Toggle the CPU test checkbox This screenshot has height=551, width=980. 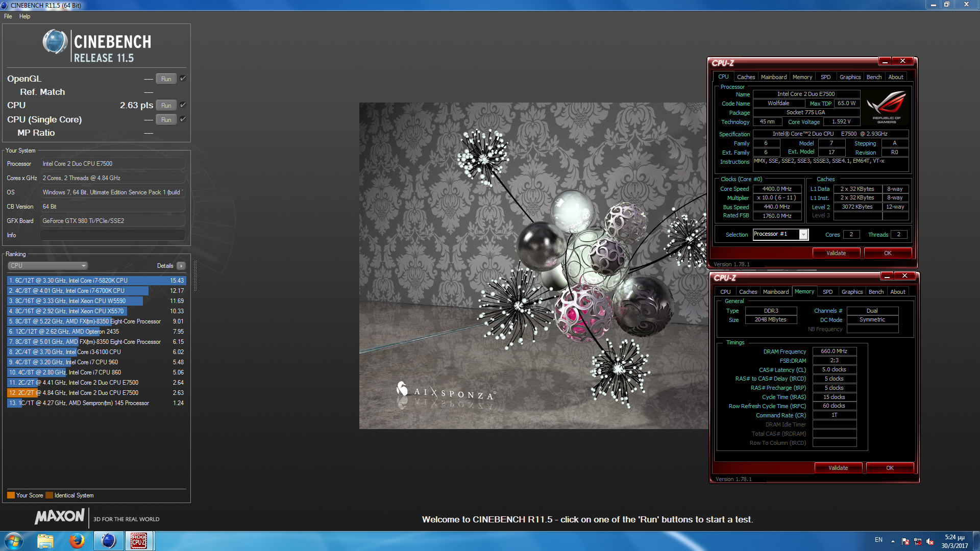pos(183,105)
